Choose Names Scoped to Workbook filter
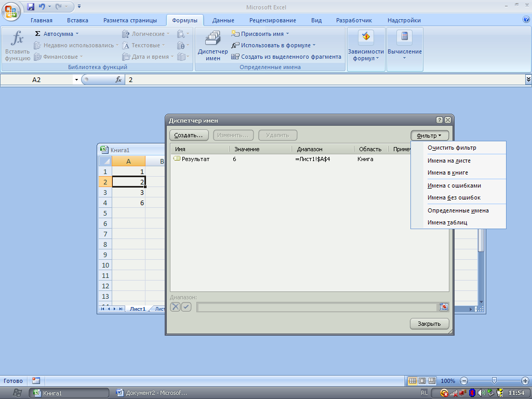Screen dimensions: 532x399 coord(458,172)
